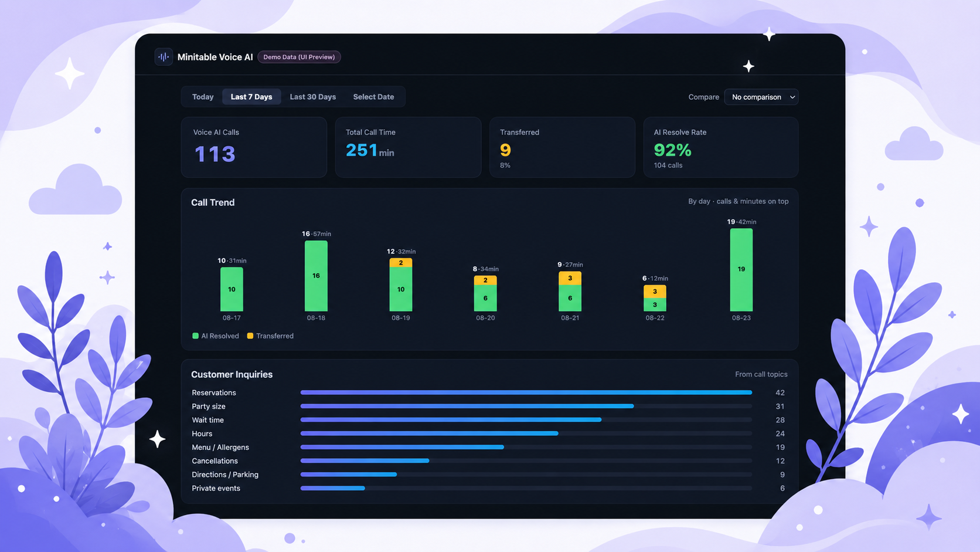Click the Minitable Voice AI waveform logo icon

[164, 57]
